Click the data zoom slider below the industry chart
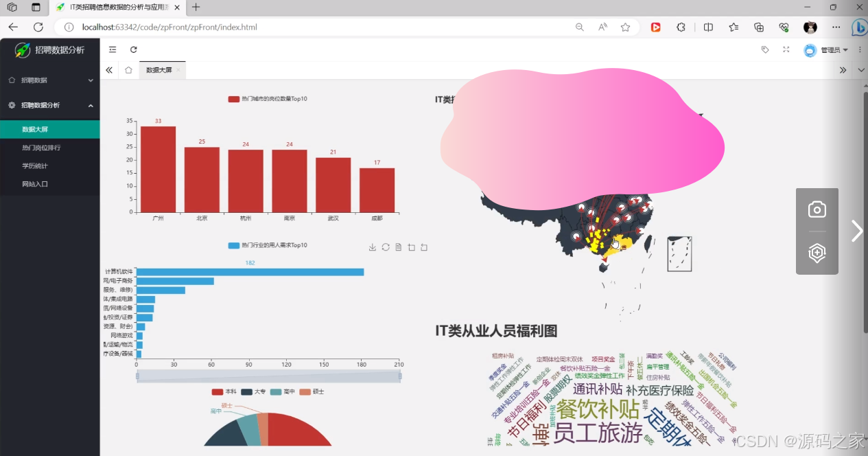The image size is (868, 456). pos(268,374)
